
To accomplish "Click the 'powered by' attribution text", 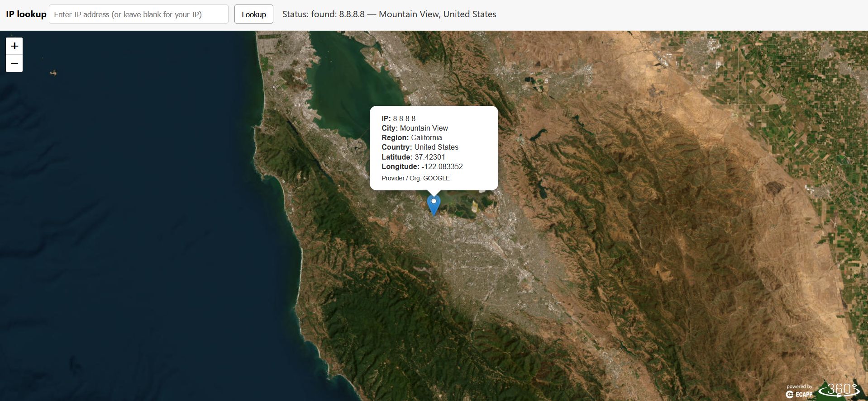I will pos(799,387).
